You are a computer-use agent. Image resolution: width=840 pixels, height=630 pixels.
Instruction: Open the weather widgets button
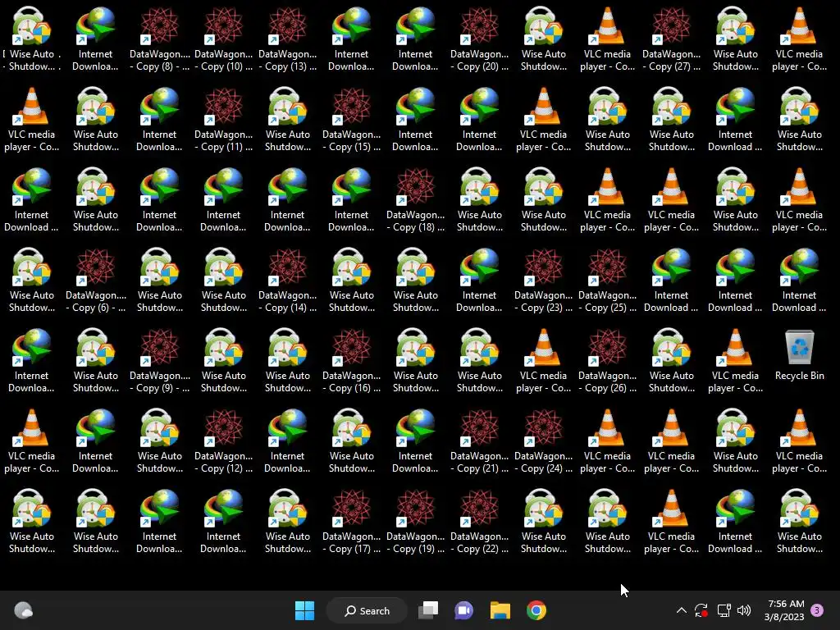tap(24, 610)
